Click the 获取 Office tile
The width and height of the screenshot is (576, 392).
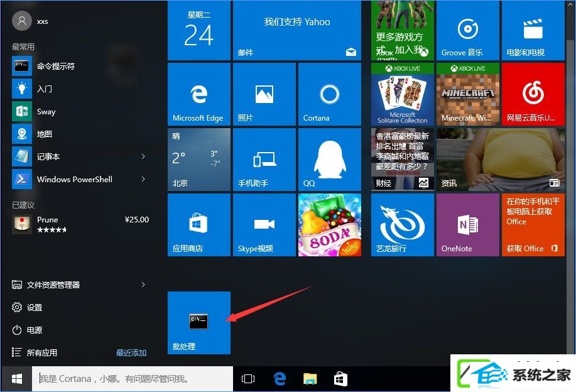tap(533, 225)
